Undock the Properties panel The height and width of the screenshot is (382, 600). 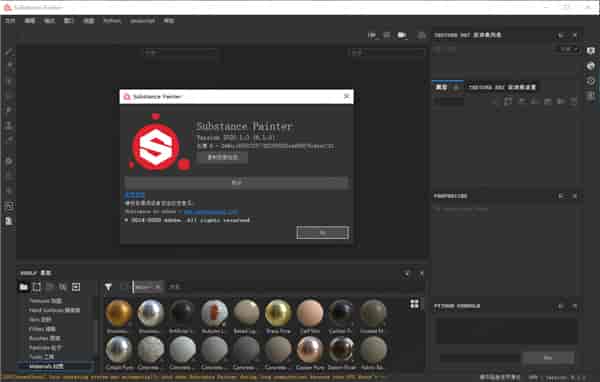tap(561, 196)
